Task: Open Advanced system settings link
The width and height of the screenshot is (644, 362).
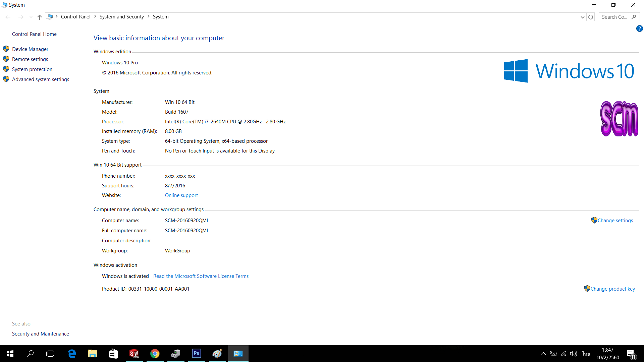Action: (x=41, y=79)
